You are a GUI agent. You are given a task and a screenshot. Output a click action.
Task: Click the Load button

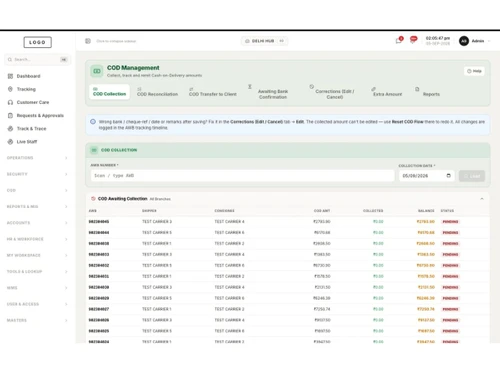point(472,176)
